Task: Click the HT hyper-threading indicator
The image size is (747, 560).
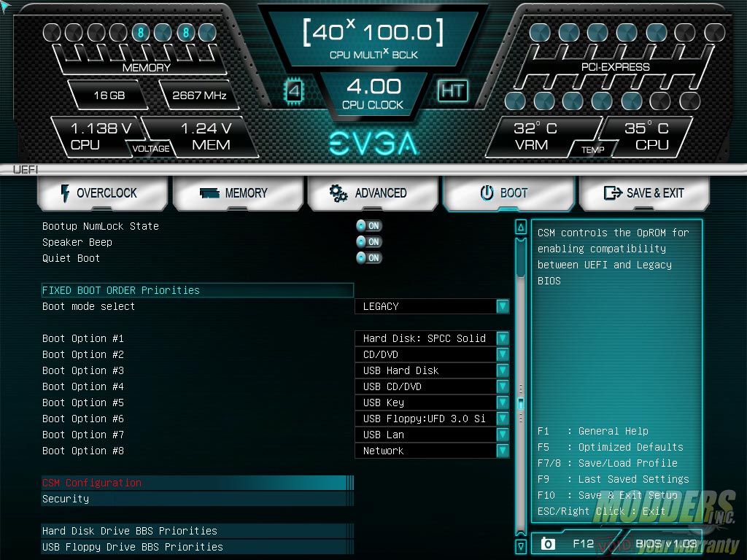Action: tap(452, 90)
